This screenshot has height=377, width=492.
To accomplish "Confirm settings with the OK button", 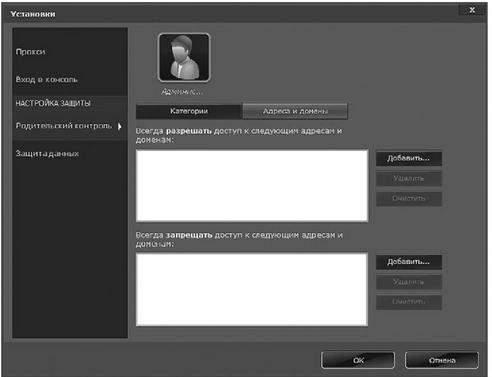I will coord(358,360).
